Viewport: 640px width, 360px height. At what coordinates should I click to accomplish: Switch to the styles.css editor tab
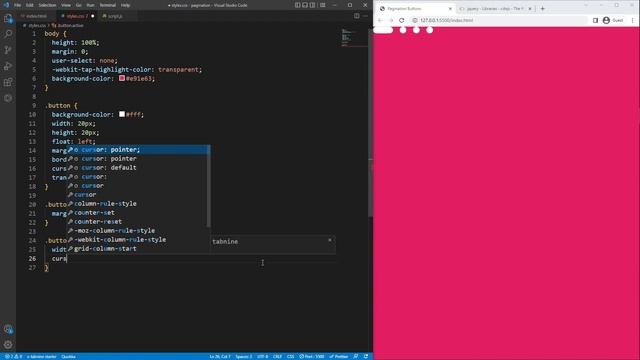[x=77, y=16]
